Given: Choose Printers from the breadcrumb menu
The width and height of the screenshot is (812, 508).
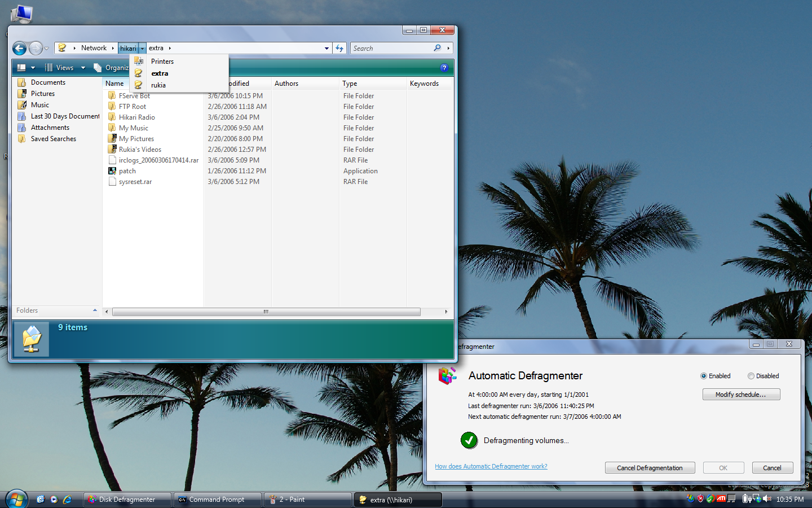Looking at the screenshot, I should pos(162,62).
